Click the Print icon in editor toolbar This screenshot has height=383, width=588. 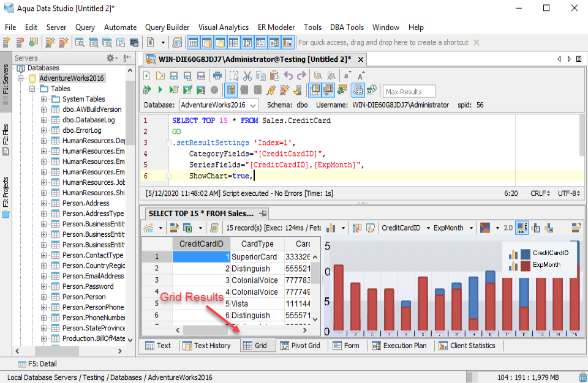(217, 76)
